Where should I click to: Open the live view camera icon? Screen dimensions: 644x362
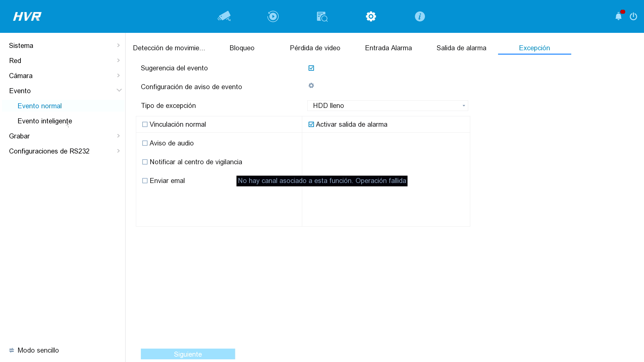tap(224, 16)
